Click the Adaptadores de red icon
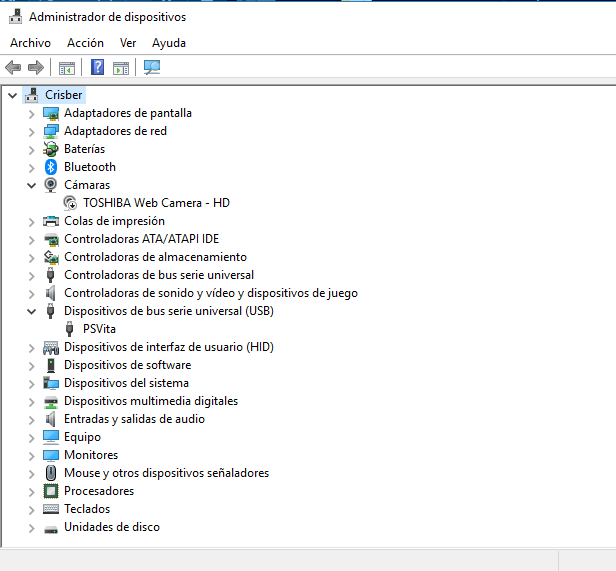Image resolution: width=616 pixels, height=571 pixels. (x=51, y=132)
